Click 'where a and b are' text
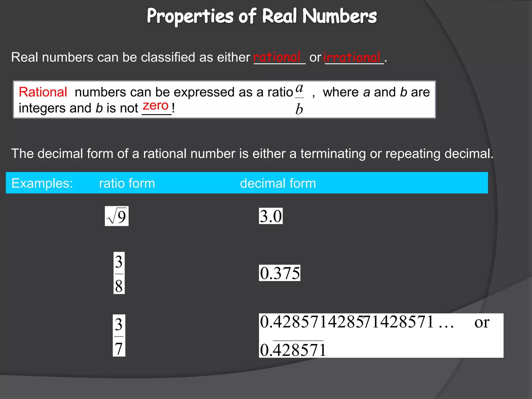Image resolution: width=532 pixels, height=399 pixels. click(376, 92)
